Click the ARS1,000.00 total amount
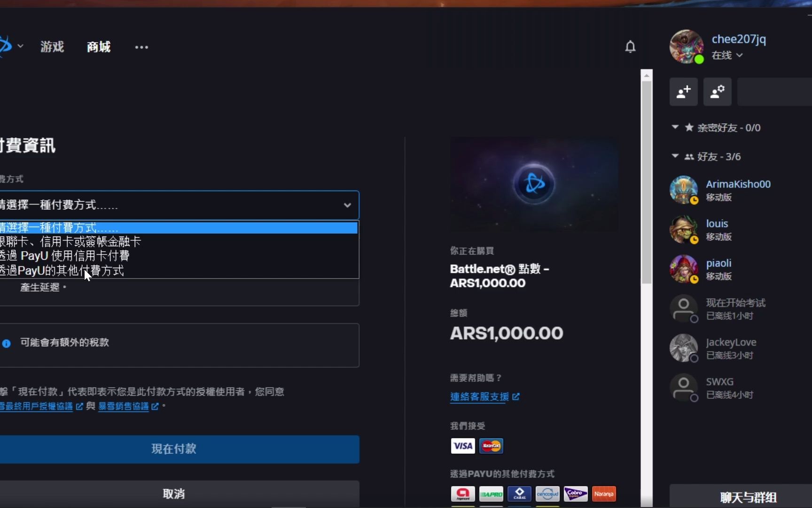Viewport: 812px width, 508px height. pyautogui.click(x=507, y=333)
